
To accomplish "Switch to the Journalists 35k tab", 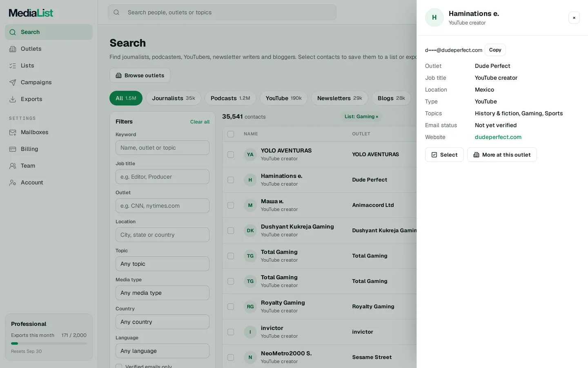I will (x=174, y=98).
